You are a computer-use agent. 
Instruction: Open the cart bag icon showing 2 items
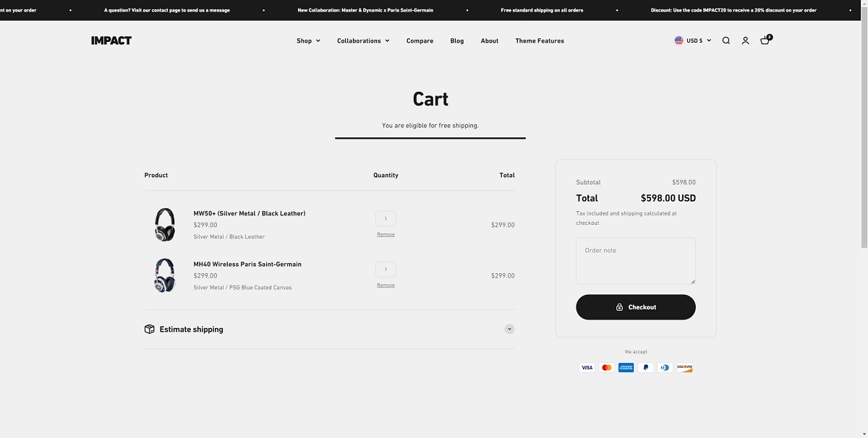(x=765, y=40)
